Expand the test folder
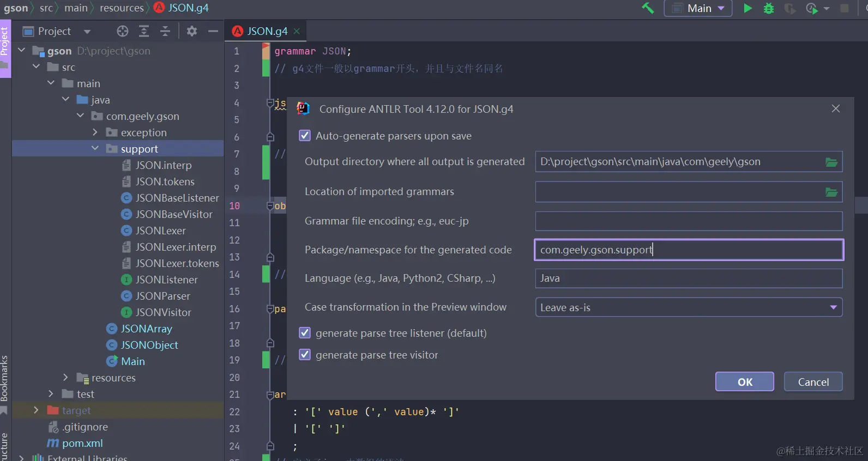 (x=51, y=393)
